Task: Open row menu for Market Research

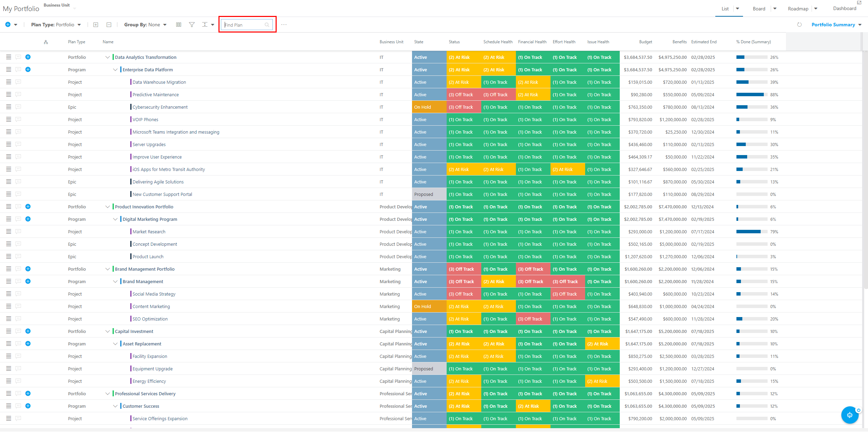Action: pyautogui.click(x=9, y=232)
